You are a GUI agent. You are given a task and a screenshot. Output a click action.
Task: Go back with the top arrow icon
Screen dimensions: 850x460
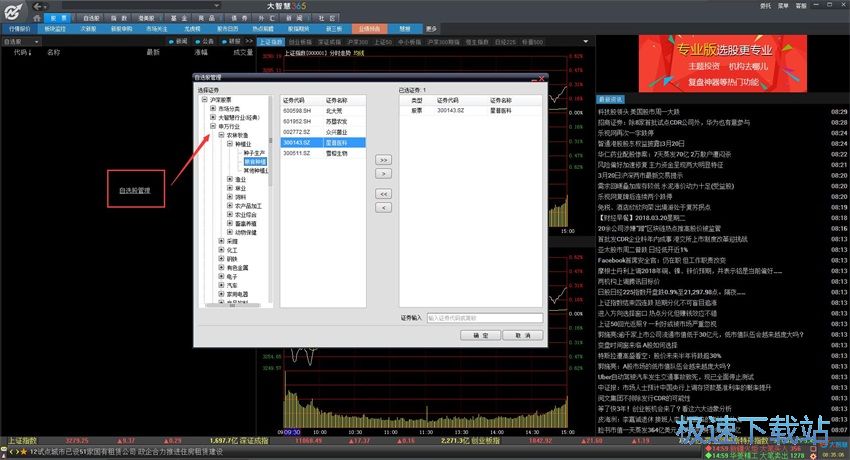(x=37, y=7)
